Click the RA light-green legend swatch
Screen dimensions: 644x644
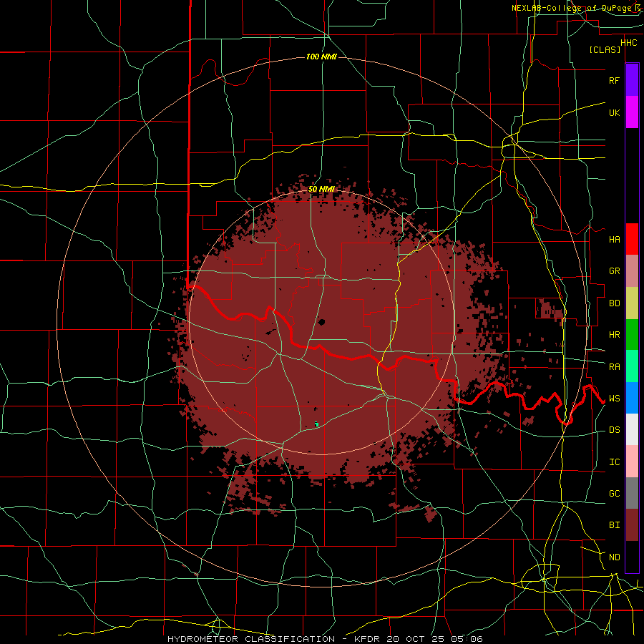(632, 366)
